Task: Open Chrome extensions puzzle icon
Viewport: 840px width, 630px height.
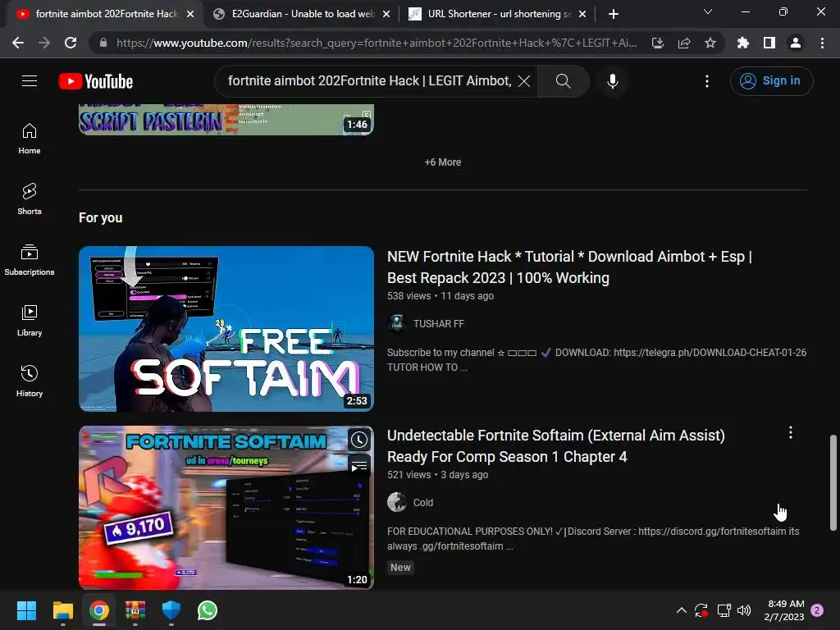Action: [743, 43]
